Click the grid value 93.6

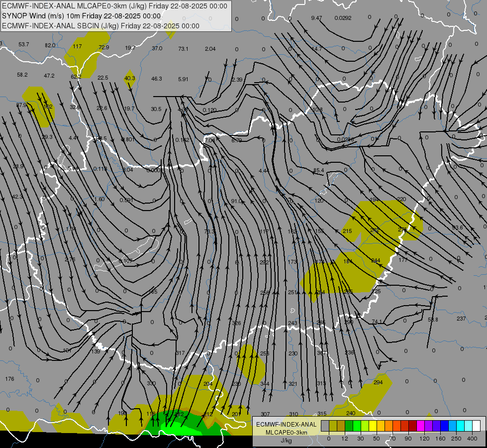coord(458,227)
